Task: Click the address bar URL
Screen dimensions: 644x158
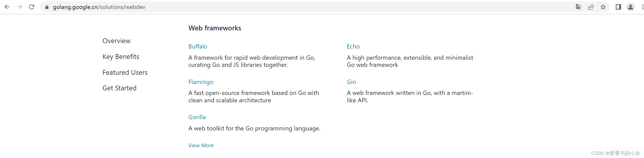Action: 99,7
